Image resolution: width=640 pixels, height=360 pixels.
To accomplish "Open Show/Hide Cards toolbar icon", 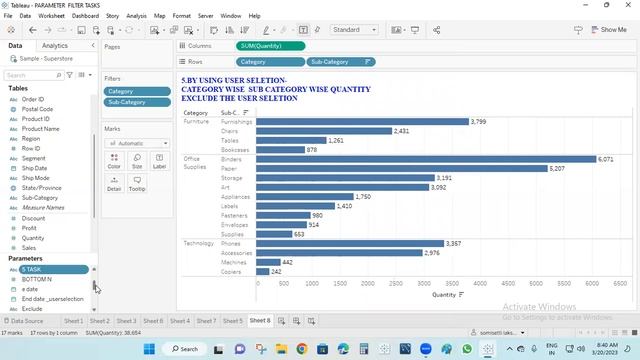I will click(x=396, y=30).
